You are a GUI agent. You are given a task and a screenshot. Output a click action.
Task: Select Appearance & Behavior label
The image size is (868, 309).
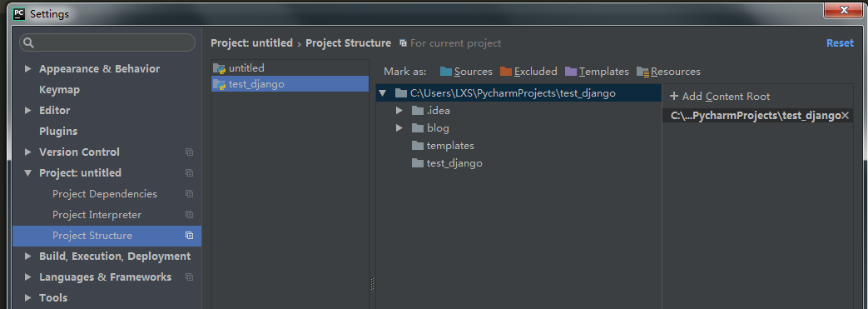click(x=99, y=69)
